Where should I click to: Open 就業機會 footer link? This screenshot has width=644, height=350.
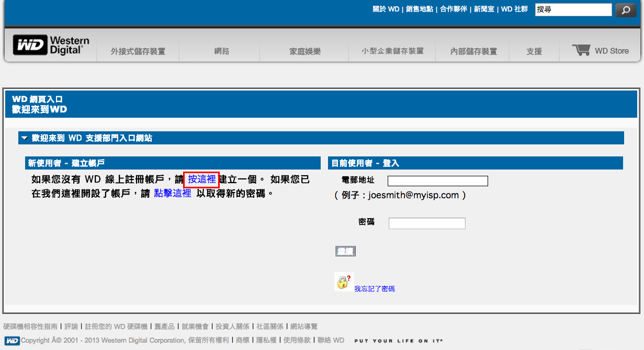pos(195,326)
